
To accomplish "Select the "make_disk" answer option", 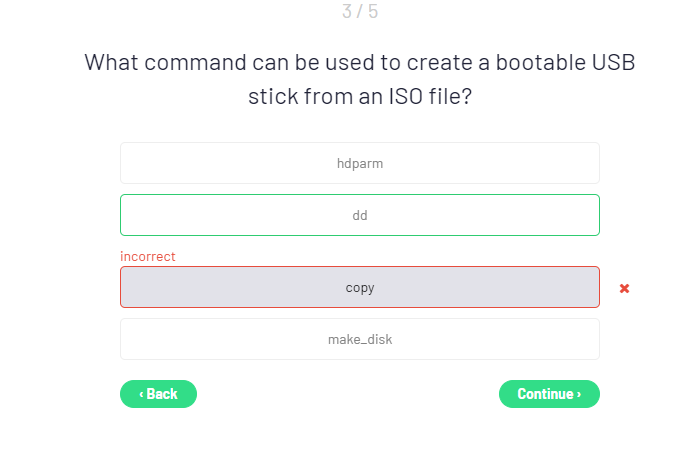I will 359,339.
